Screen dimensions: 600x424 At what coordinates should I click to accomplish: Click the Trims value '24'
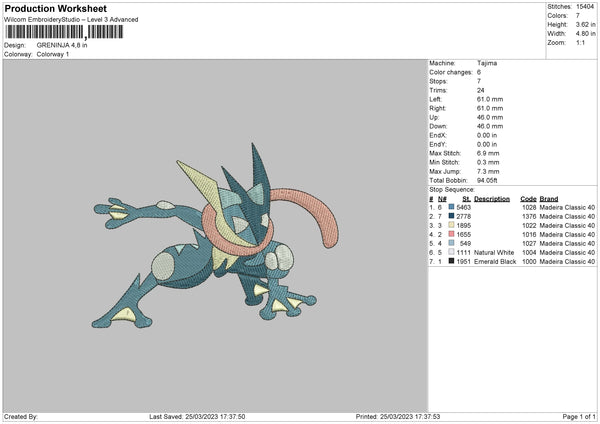pos(481,90)
